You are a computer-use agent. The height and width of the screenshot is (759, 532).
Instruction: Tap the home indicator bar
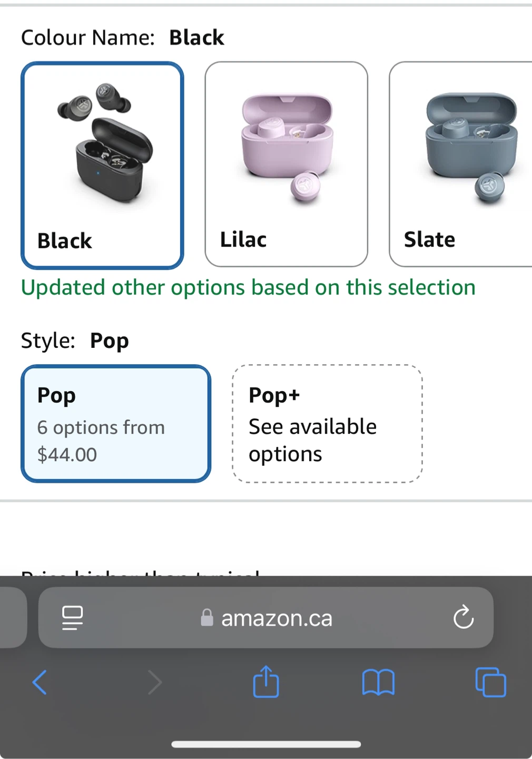[x=266, y=744]
